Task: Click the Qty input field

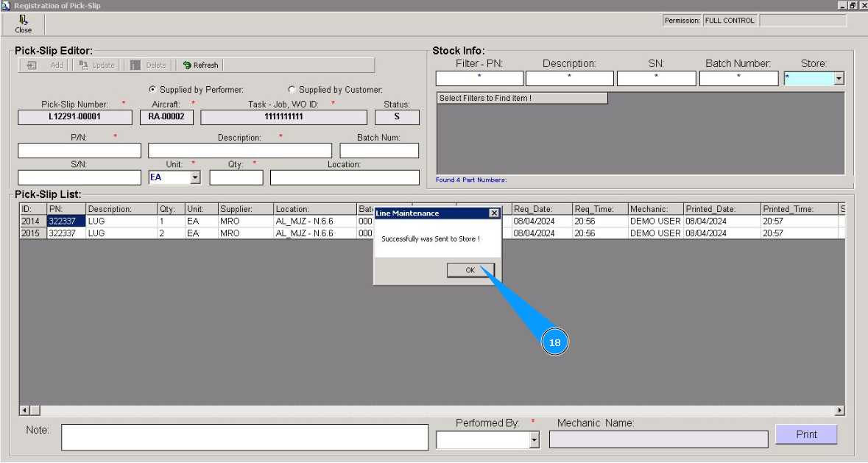Action: 236,177
